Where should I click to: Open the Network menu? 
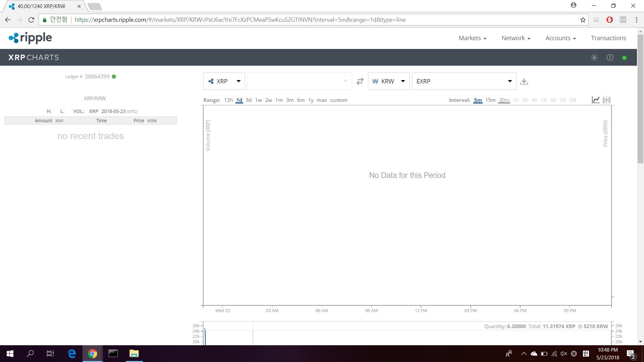(516, 38)
